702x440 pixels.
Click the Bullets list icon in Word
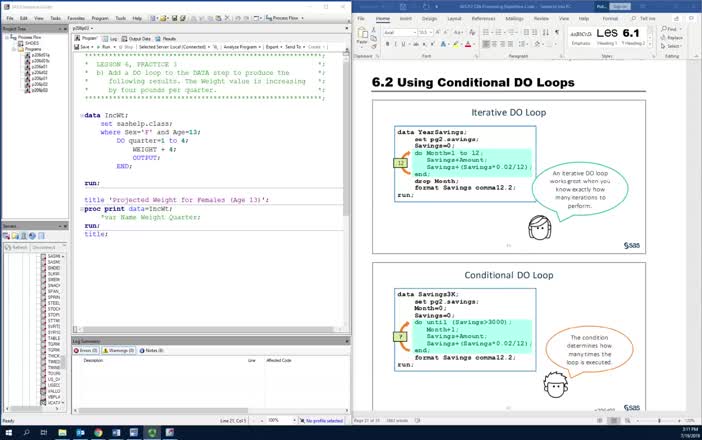(486, 32)
